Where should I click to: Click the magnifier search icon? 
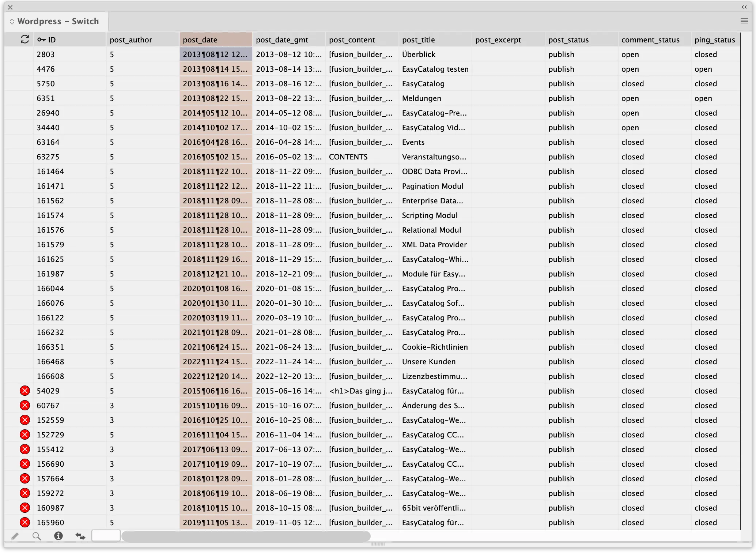coord(37,536)
